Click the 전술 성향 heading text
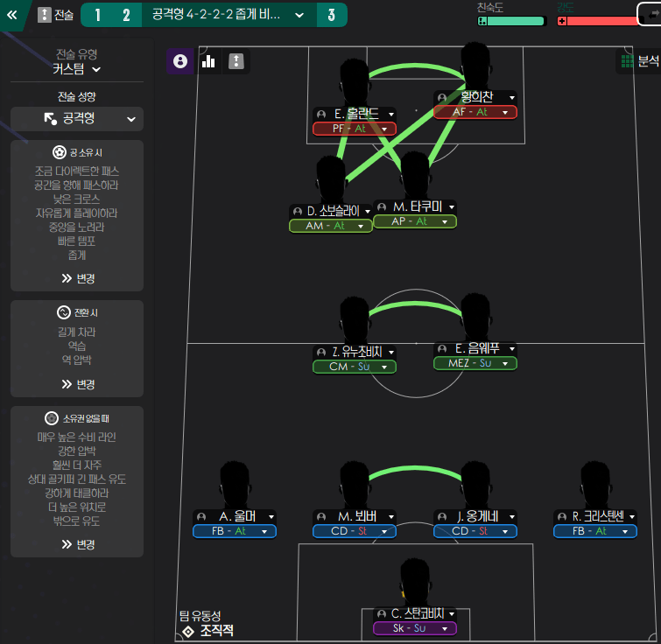This screenshot has width=661, height=644. 77,97
